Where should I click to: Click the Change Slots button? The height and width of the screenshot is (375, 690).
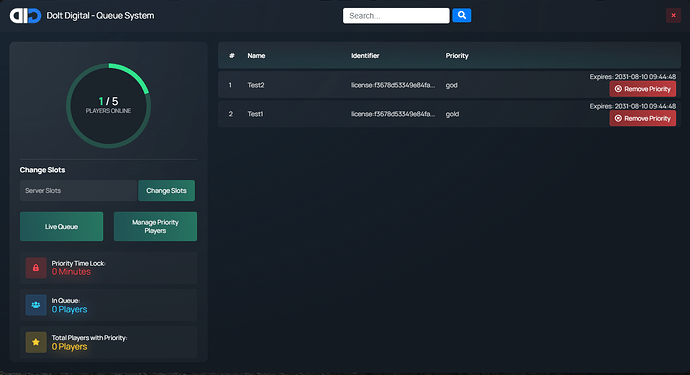click(166, 191)
